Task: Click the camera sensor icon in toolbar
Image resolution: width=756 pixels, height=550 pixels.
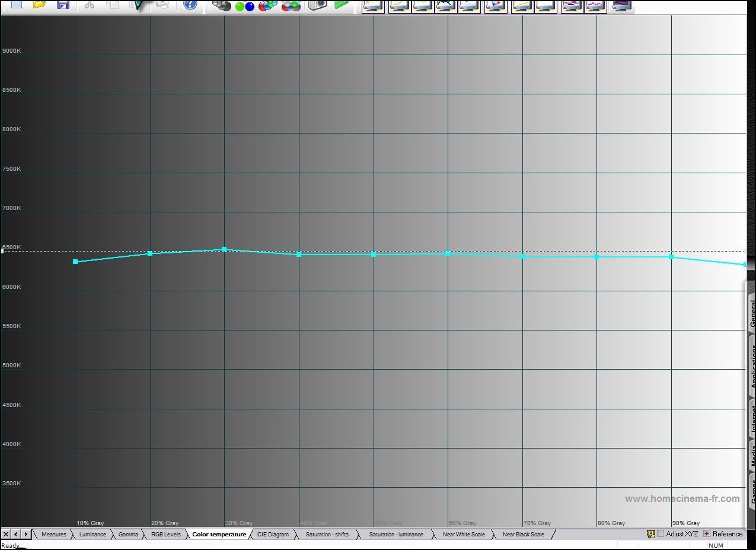Action: [318, 5]
